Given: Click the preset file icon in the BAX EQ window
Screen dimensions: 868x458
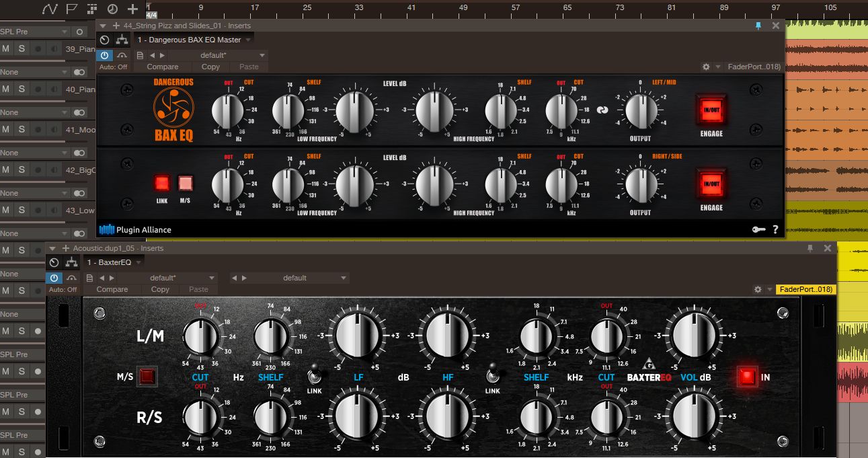Looking at the screenshot, I should click(140, 55).
